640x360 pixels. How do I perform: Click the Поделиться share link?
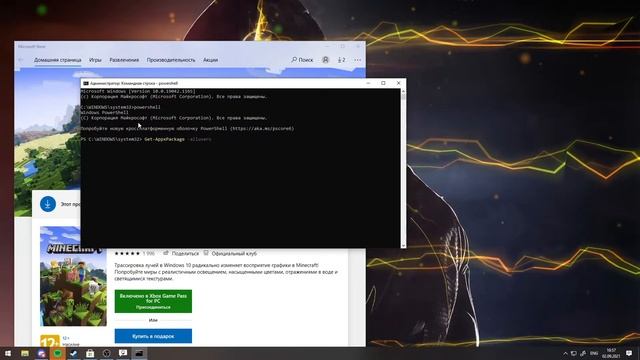tap(181, 253)
